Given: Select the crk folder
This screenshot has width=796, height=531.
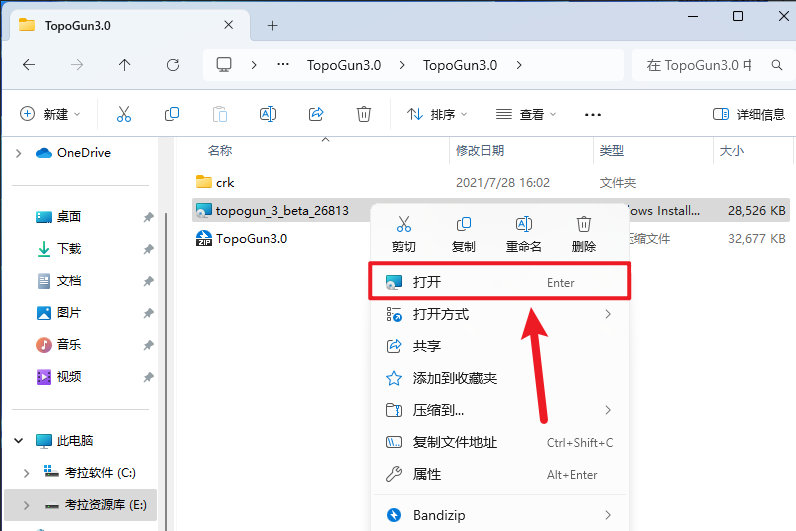Looking at the screenshot, I should pyautogui.click(x=215, y=182).
